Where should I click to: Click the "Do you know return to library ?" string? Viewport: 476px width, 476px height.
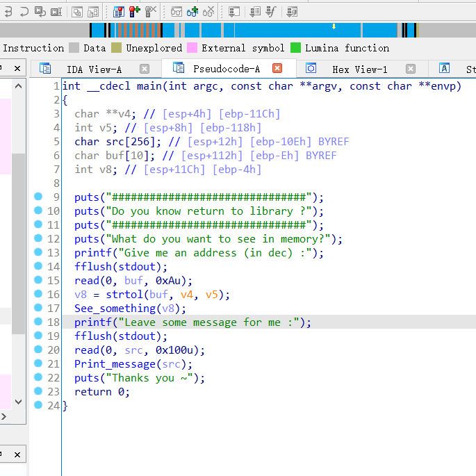pos(208,211)
